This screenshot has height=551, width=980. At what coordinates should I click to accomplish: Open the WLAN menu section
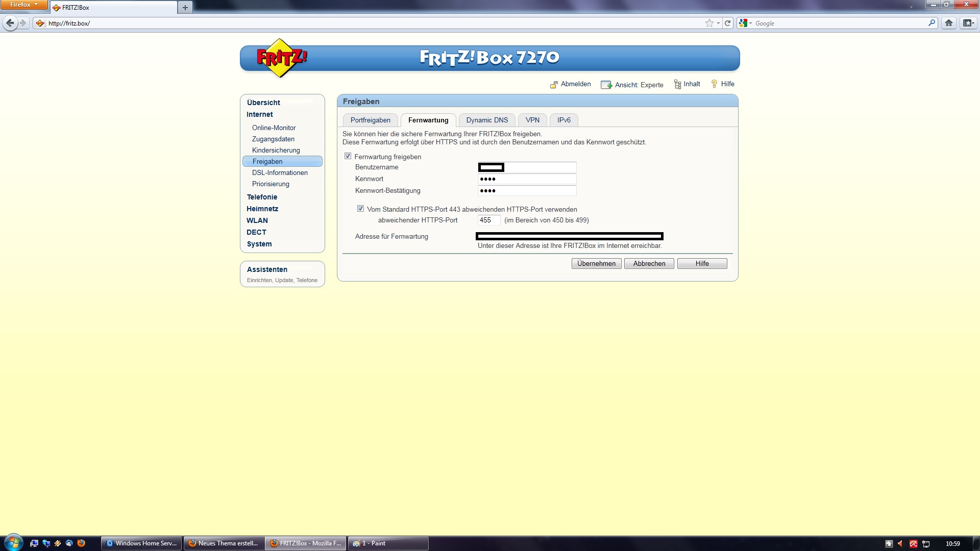tap(257, 220)
